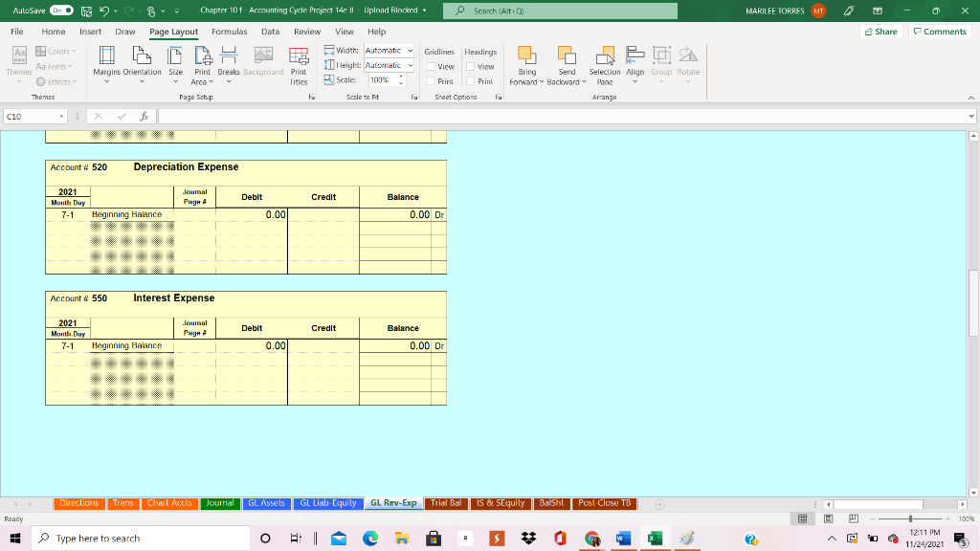The height and width of the screenshot is (551, 980).
Task: Open File Explorer from taskbar
Action: coord(401,538)
